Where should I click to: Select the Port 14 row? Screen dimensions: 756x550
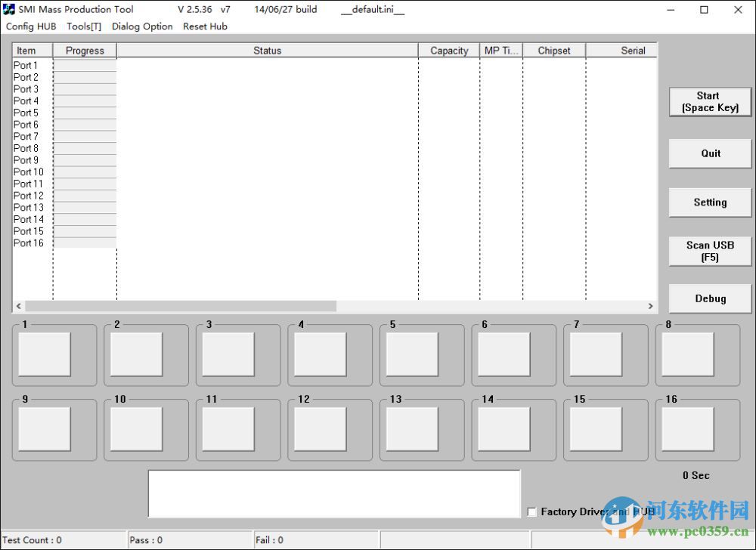point(335,219)
